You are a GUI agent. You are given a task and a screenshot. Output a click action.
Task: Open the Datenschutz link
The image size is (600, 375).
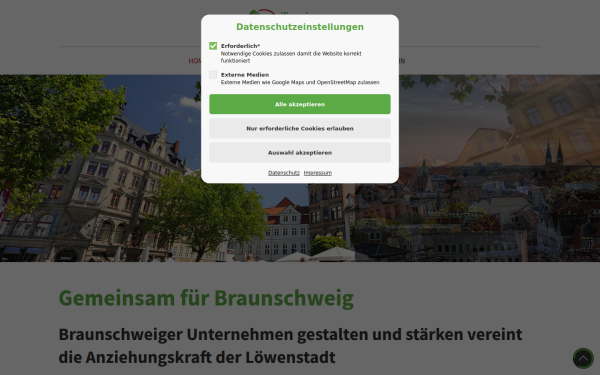point(284,173)
